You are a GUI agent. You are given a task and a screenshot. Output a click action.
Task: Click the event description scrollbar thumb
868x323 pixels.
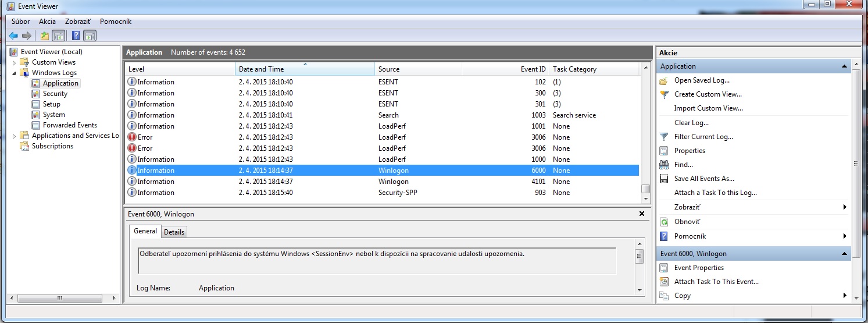tap(640, 256)
